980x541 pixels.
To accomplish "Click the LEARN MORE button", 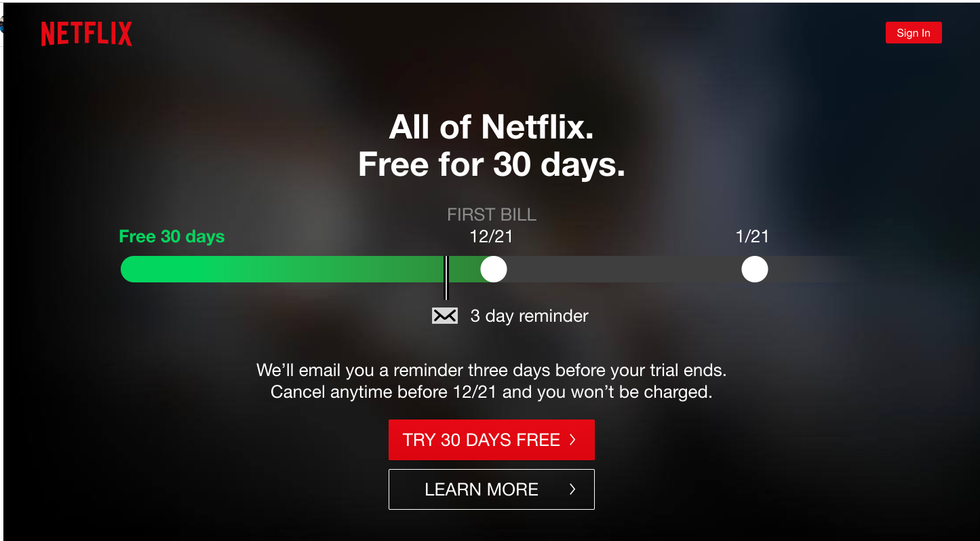I will (x=492, y=489).
